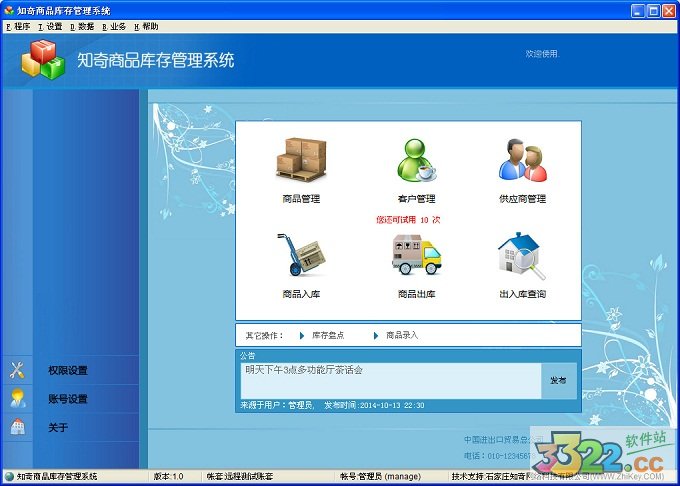Click the status bar globe icon
The width and height of the screenshot is (680, 486).
click(9, 476)
